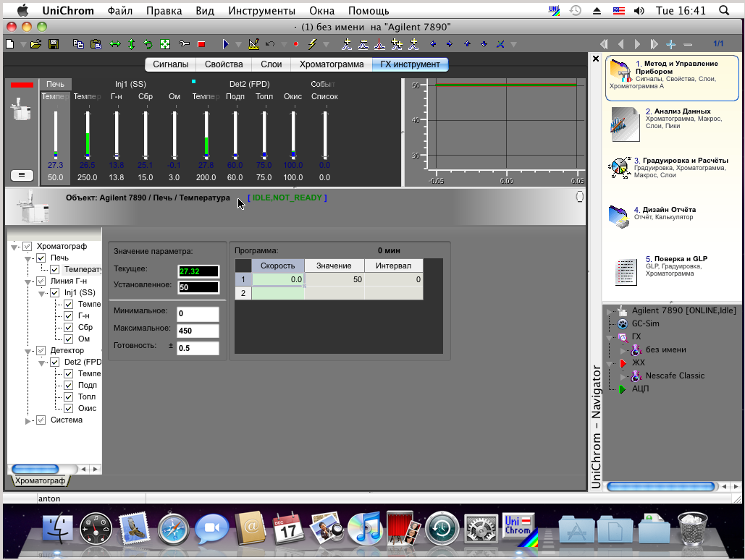This screenshot has width=745, height=560.
Task: Uncheck the Ом checkbox under Inj1
Action: tap(69, 339)
